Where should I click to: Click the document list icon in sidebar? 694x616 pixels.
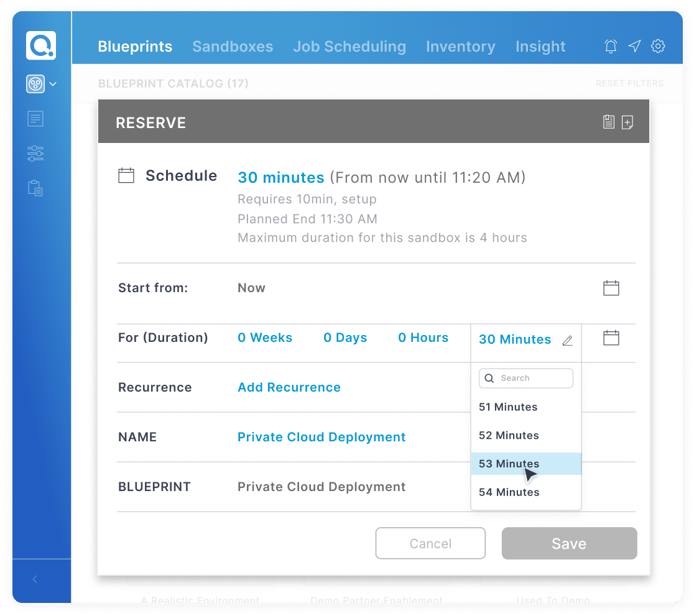(x=35, y=119)
